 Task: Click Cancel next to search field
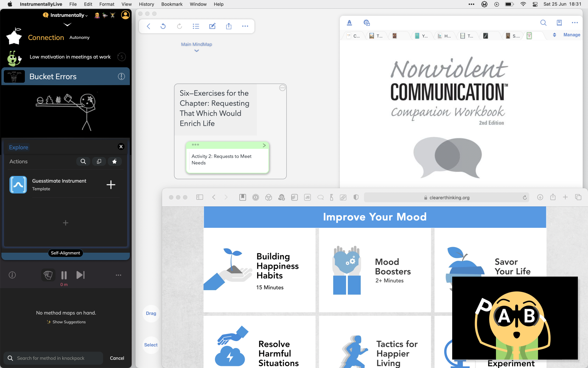[117, 358]
